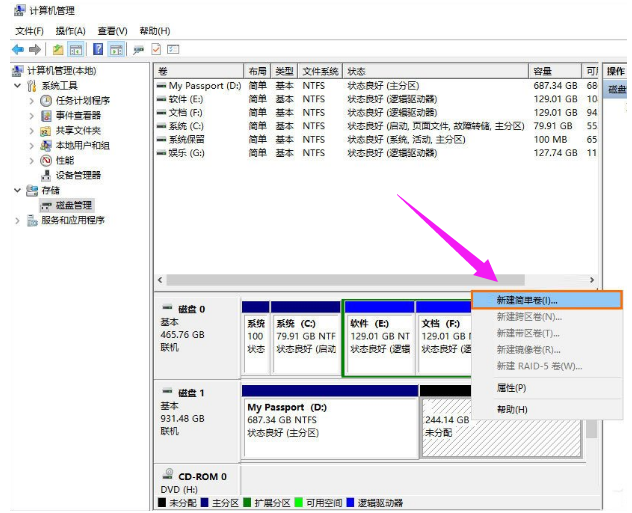Expand Services and Applications (服务和应用程序) node
Image resolution: width=632 pixels, height=513 pixels.
click(18, 220)
